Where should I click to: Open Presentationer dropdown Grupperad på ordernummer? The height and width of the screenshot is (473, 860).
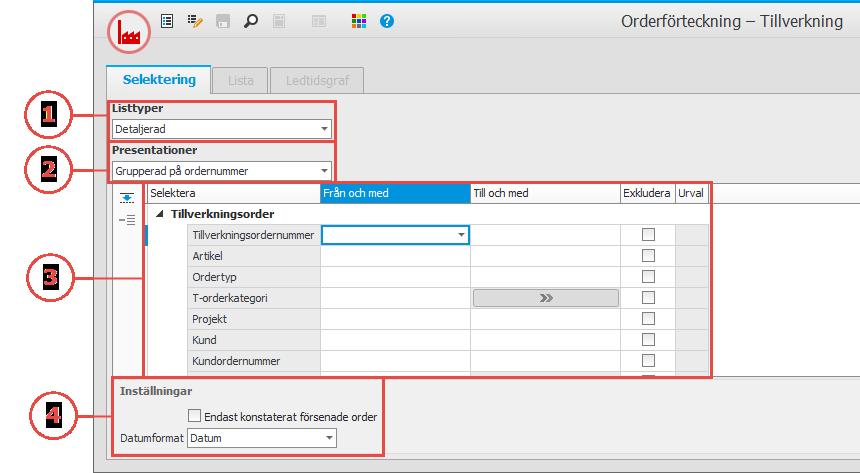221,171
